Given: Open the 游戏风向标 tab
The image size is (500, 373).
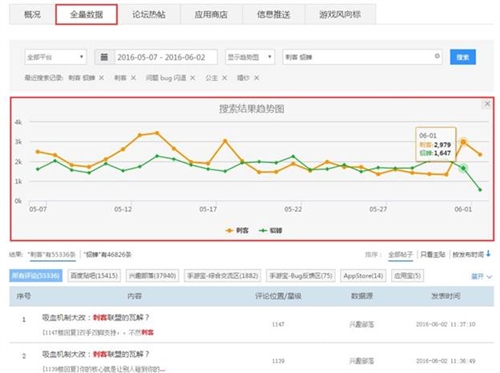Looking at the screenshot, I should (340, 14).
